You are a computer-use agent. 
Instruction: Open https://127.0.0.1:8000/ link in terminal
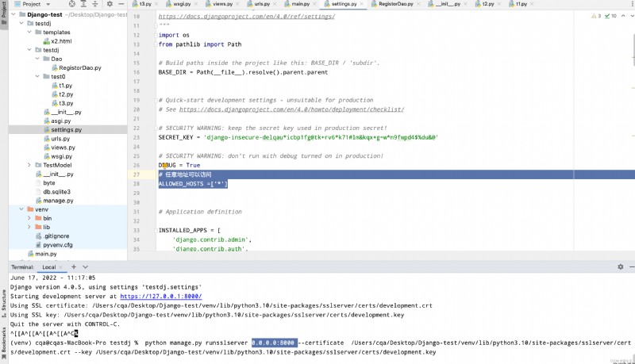pos(161,297)
